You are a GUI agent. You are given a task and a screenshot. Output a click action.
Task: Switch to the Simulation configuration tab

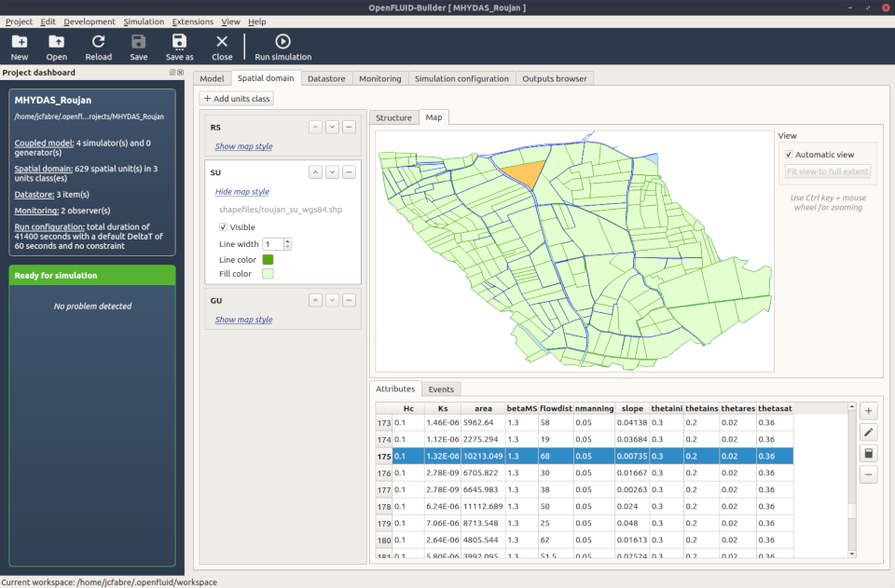click(x=461, y=78)
